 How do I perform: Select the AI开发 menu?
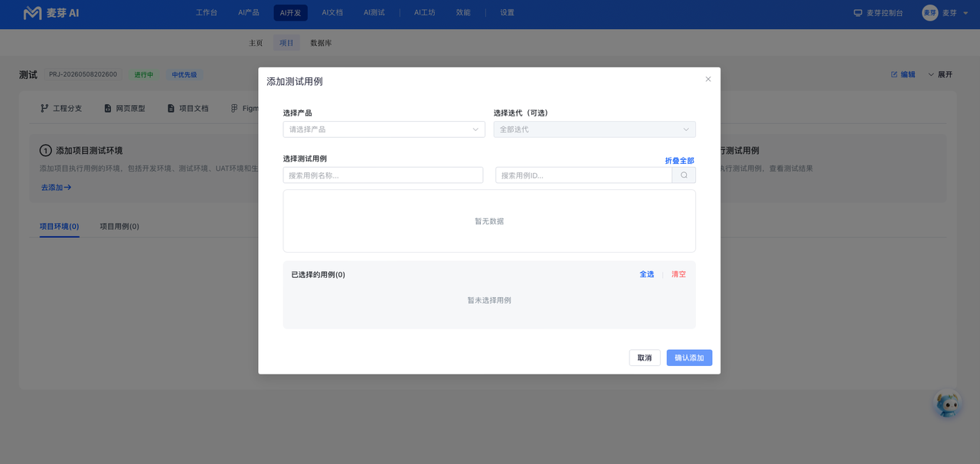pyautogui.click(x=291, y=13)
